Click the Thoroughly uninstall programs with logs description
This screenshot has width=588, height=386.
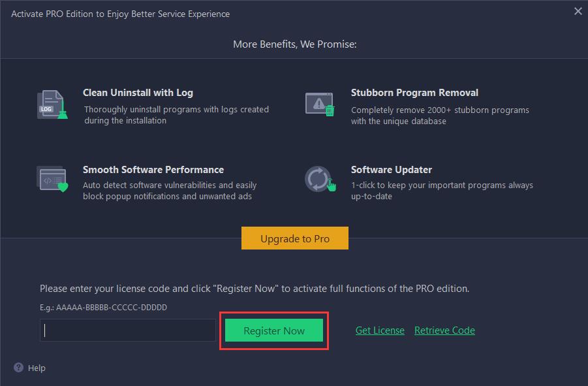click(x=176, y=115)
